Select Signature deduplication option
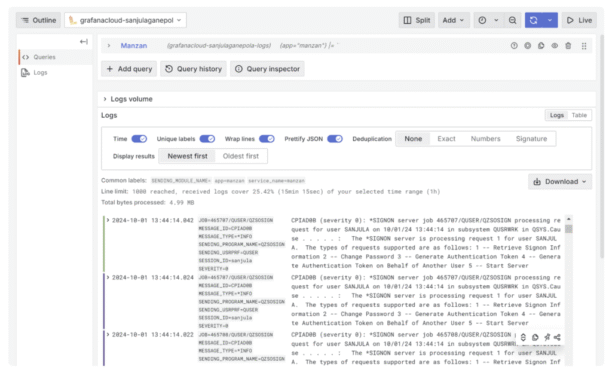The image size is (612, 369). coord(531,139)
